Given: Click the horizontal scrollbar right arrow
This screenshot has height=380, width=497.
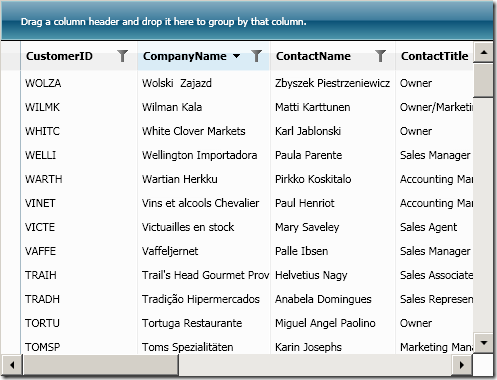Looking at the screenshot, I should (x=462, y=365).
